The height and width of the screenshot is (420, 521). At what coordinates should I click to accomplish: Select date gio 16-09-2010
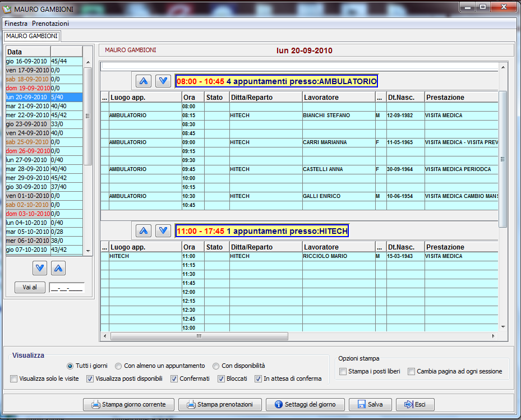44,61
